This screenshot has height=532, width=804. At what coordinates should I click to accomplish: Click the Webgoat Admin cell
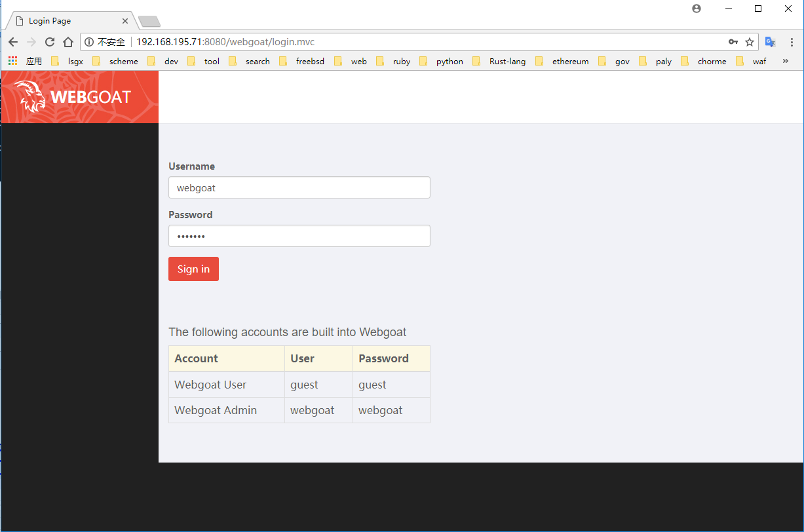(x=227, y=410)
